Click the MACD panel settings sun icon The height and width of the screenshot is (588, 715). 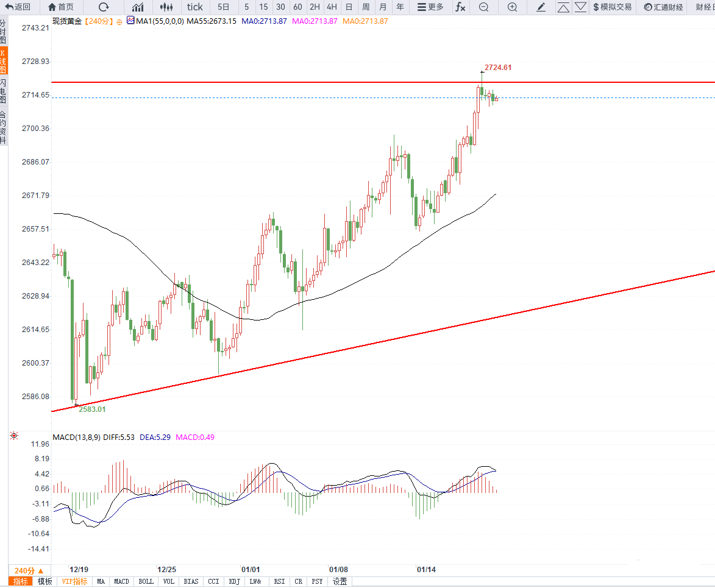(x=14, y=436)
